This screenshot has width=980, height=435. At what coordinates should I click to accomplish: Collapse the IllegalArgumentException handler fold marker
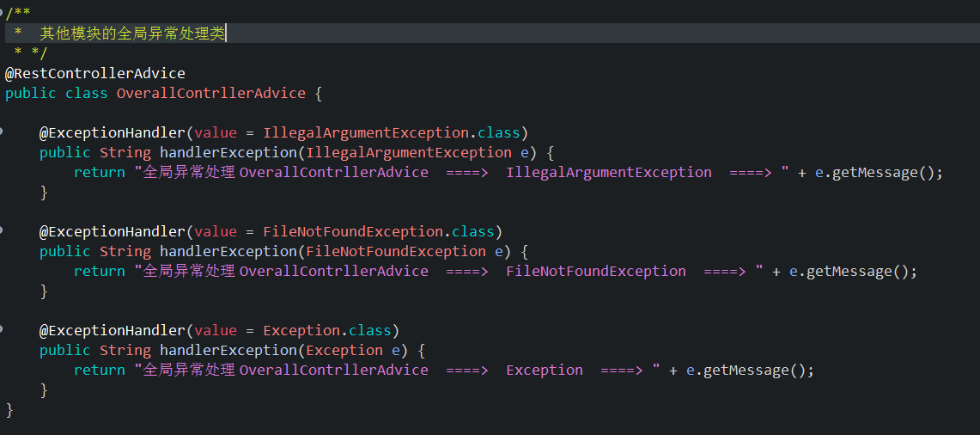3,132
